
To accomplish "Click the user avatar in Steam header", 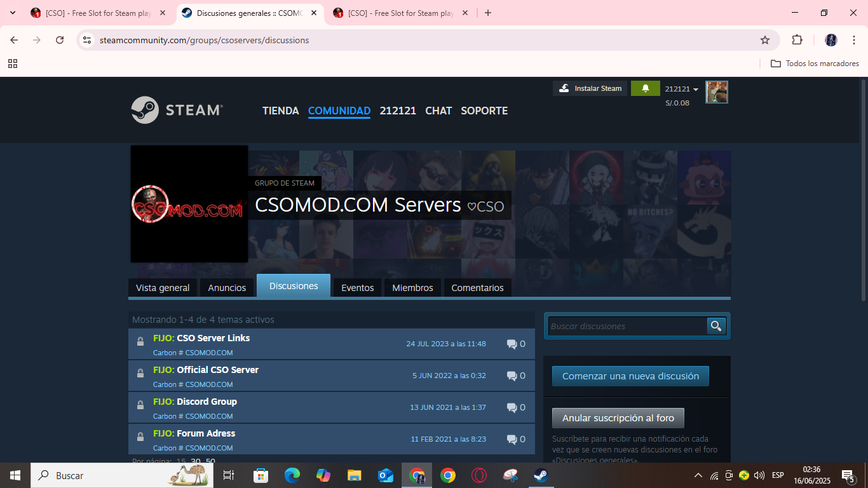I will pos(716,92).
